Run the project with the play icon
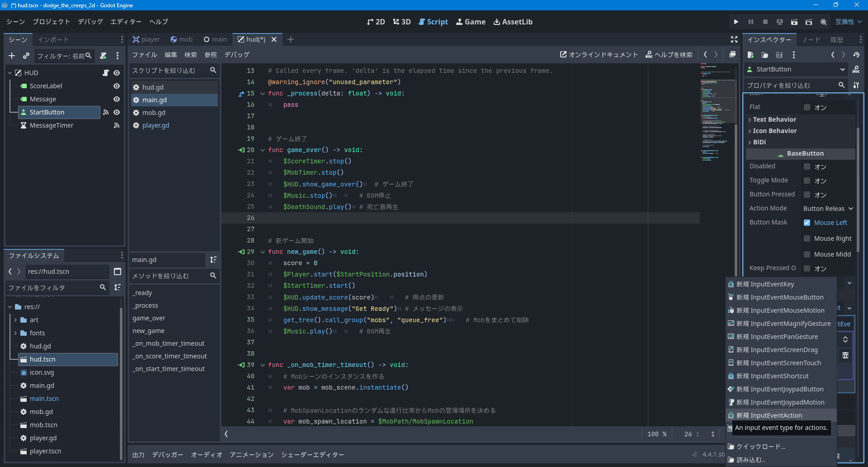868x467 pixels. click(736, 22)
